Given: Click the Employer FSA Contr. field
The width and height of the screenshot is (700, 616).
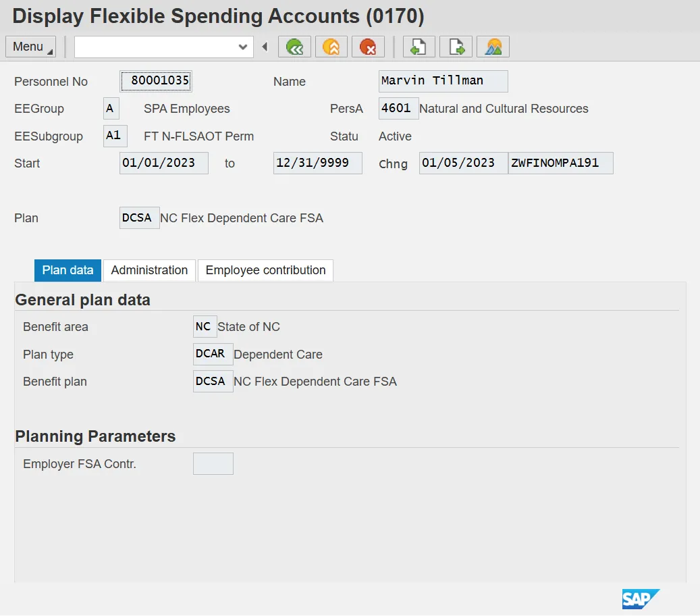Looking at the screenshot, I should (213, 464).
